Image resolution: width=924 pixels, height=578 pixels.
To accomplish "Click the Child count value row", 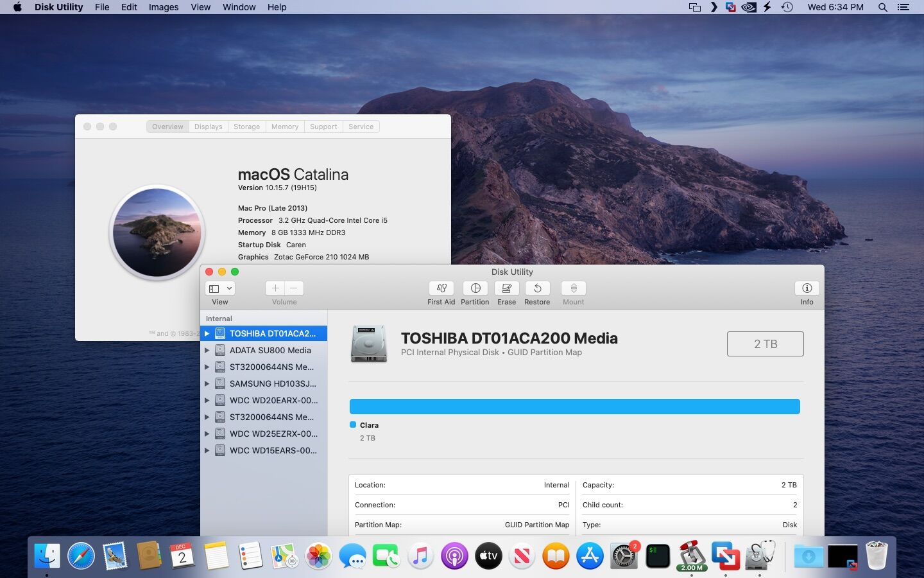I will [690, 505].
